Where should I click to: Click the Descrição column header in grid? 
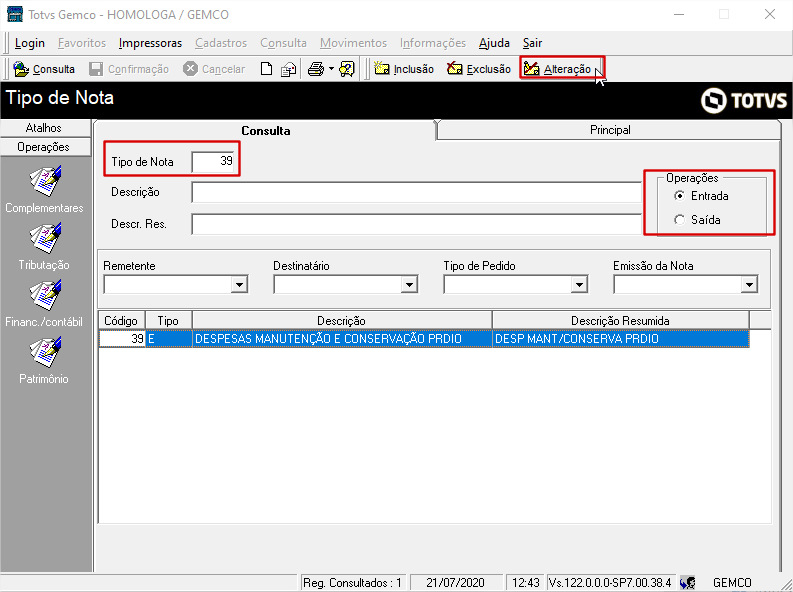pyautogui.click(x=342, y=321)
